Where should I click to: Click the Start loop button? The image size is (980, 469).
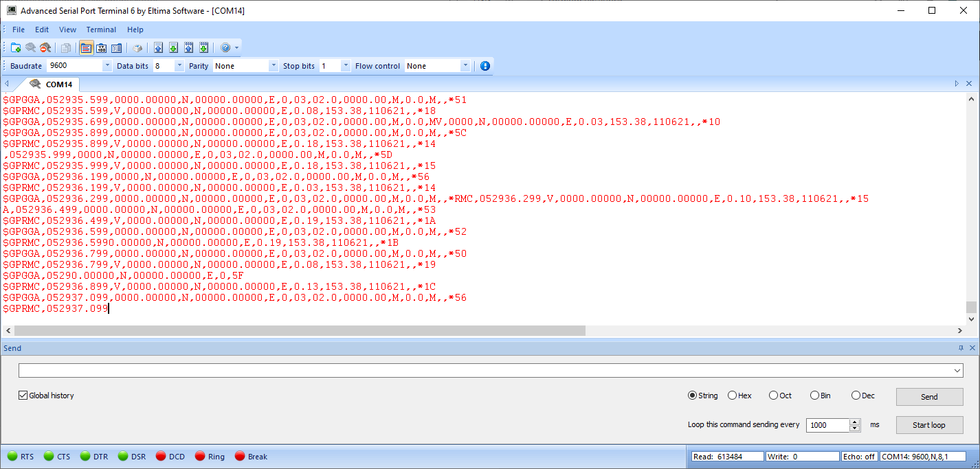click(x=929, y=425)
